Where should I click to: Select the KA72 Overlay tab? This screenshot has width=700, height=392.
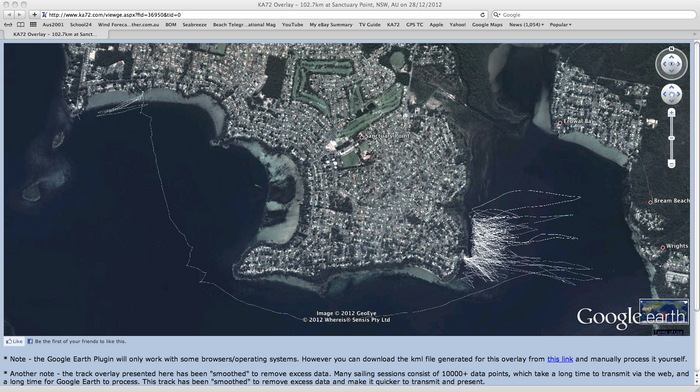[55, 34]
